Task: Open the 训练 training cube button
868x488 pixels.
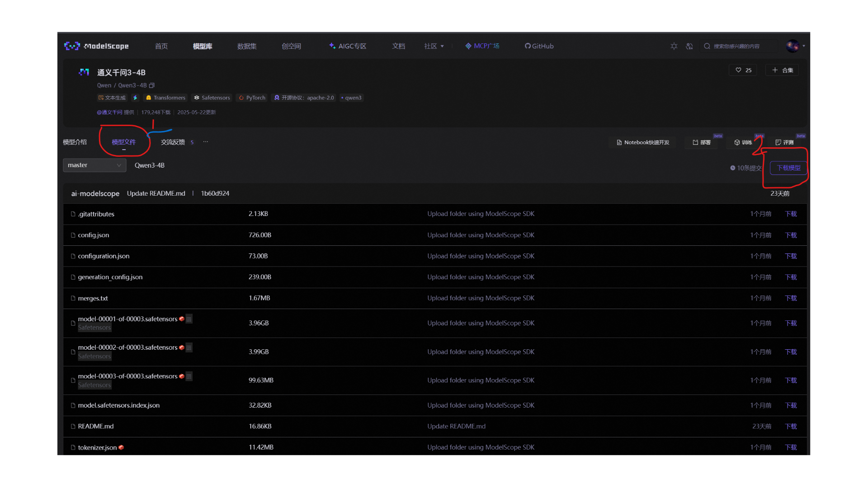Action: 743,142
